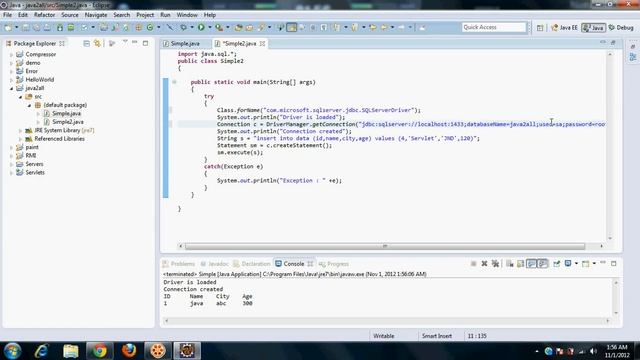Toggle Show Console on Standard Out change
The height and width of the screenshot is (360, 640).
click(x=531, y=264)
